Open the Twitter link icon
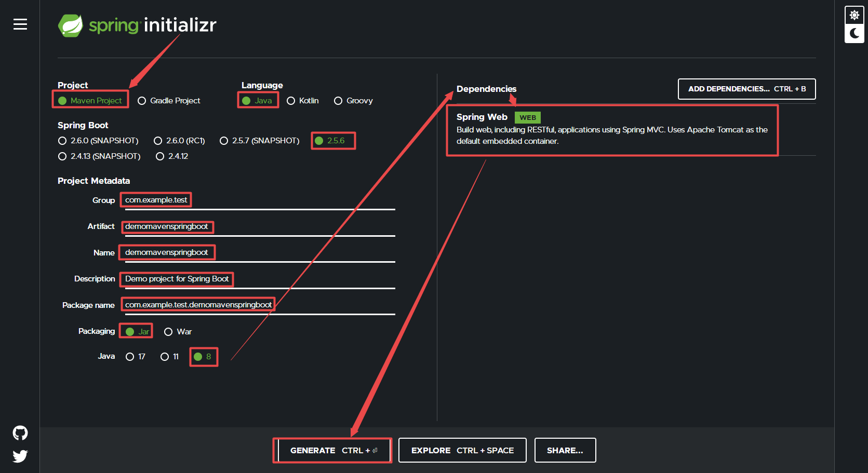 pyautogui.click(x=20, y=456)
